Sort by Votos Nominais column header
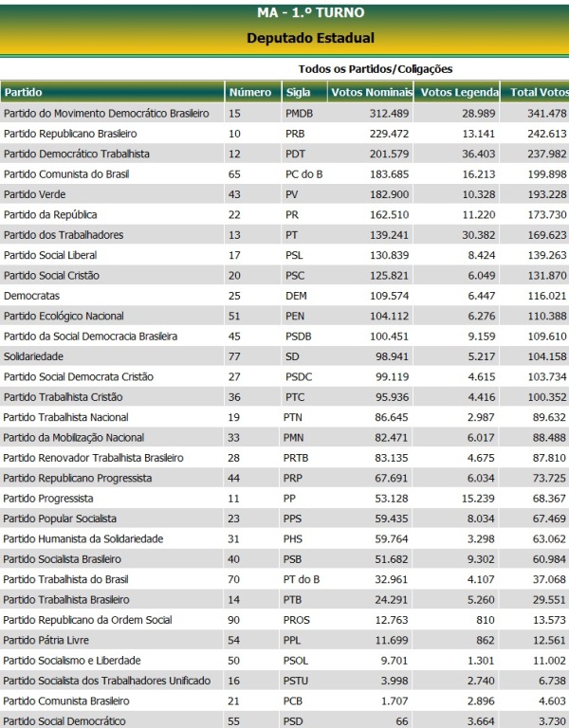This screenshot has width=569, height=728. [371, 92]
